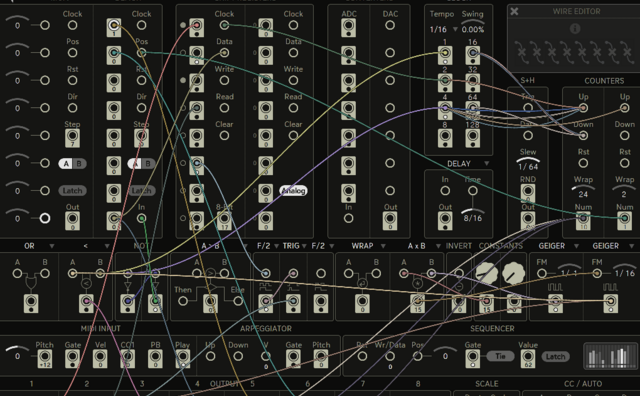Image resolution: width=640 pixels, height=396 pixels.
Task: Open the first GEIGER module menu
Action: [576, 246]
